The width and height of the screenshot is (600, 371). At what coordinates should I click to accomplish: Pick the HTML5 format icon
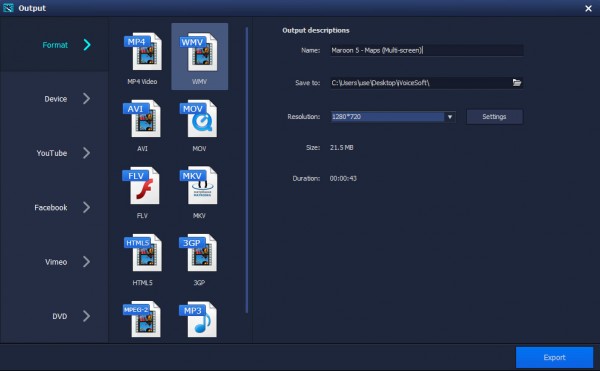pos(143,253)
